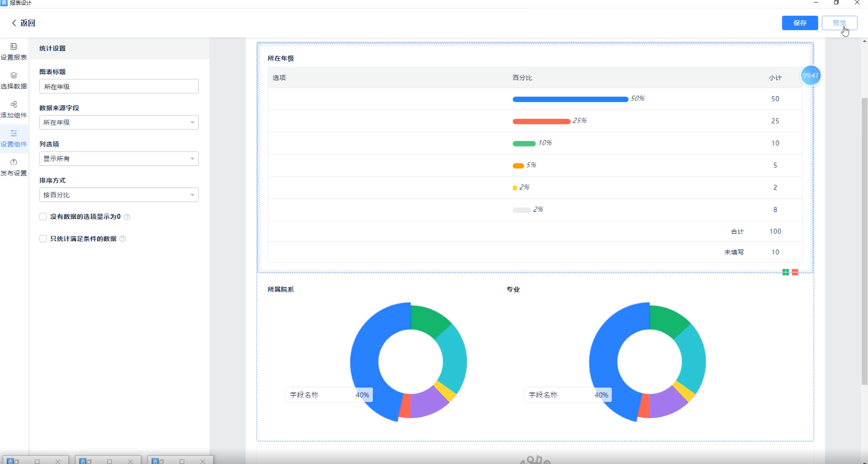Click help icon next to 没有数据的选项显示为0
This screenshot has height=464, width=868.
[127, 217]
